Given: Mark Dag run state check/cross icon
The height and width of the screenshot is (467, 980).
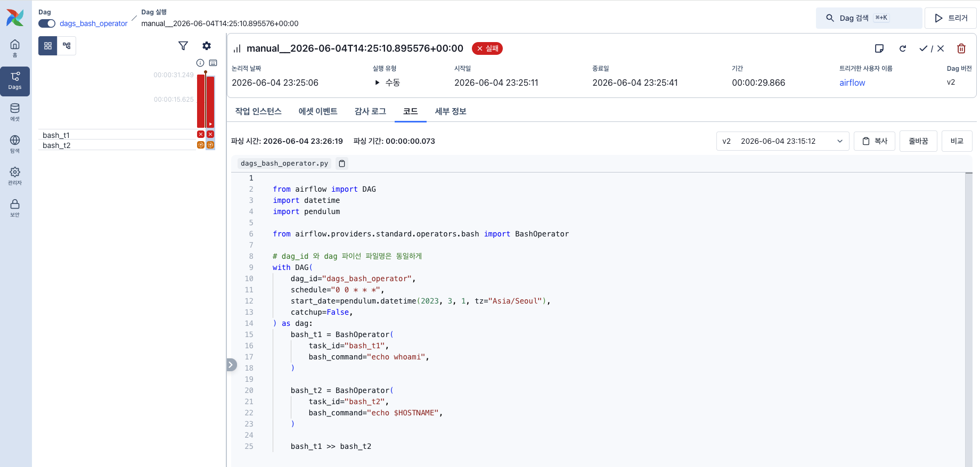Looking at the screenshot, I should coord(932,48).
